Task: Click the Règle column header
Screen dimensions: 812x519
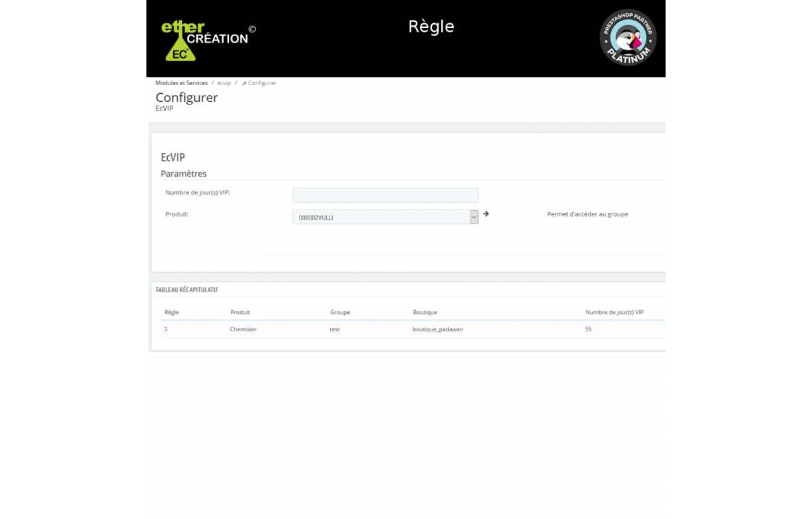Action: point(172,312)
